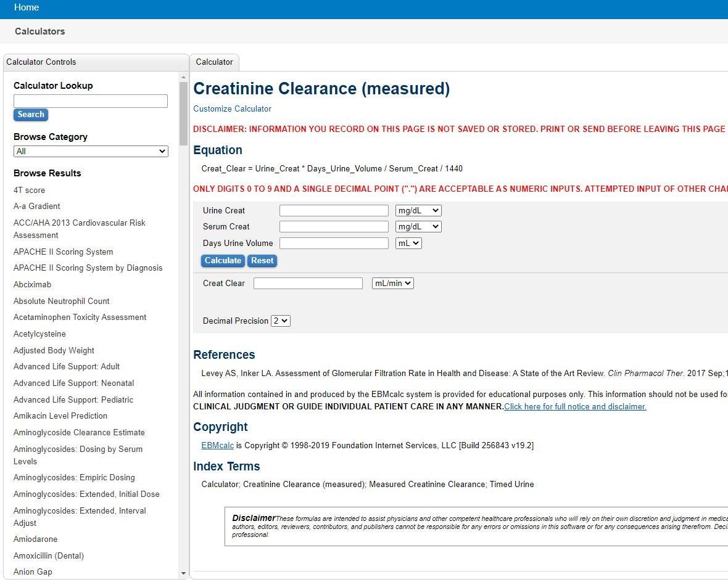Screen dimensions: 728x582
Task: Open the Serum Creat unit dropdown
Action: [418, 226]
